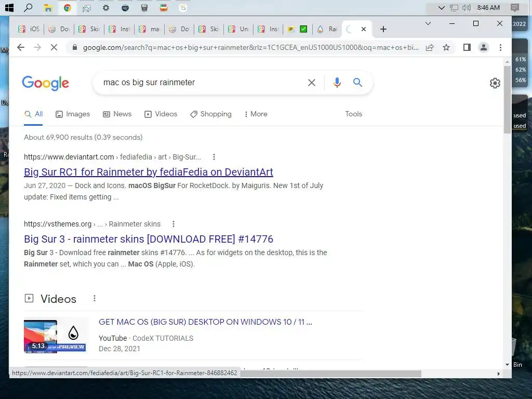Open the network status tray icon
Viewport: 532px width, 399px height.
pyautogui.click(x=454, y=8)
